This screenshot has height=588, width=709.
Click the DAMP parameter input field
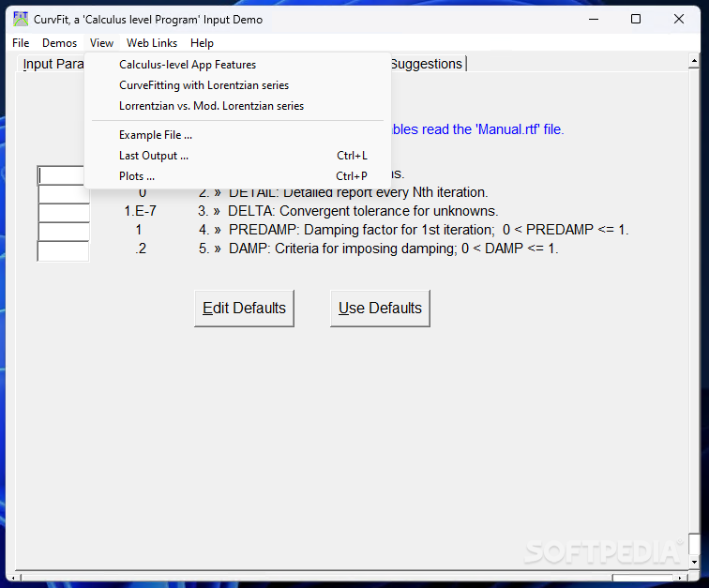64,251
